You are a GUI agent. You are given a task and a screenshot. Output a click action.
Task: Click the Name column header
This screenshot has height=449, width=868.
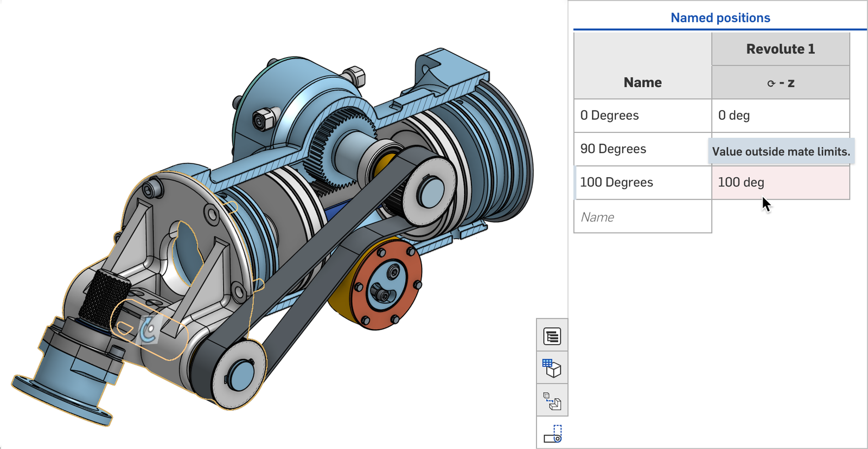tap(642, 82)
